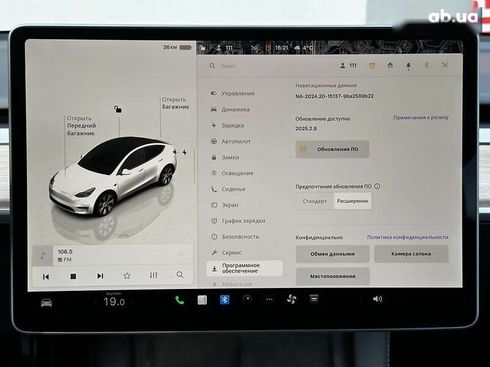Open notifications bell icon
The width and height of the screenshot is (490, 367).
click(x=408, y=66)
